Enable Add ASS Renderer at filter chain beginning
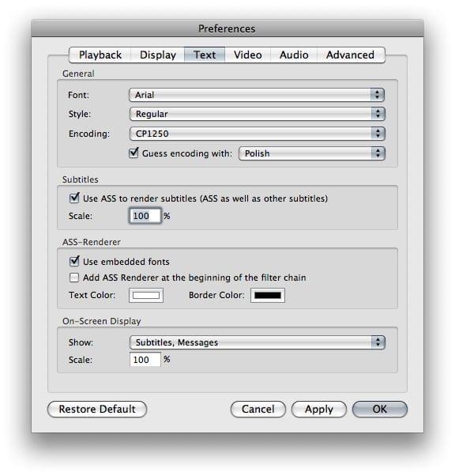The image size is (455, 476). coord(74,278)
